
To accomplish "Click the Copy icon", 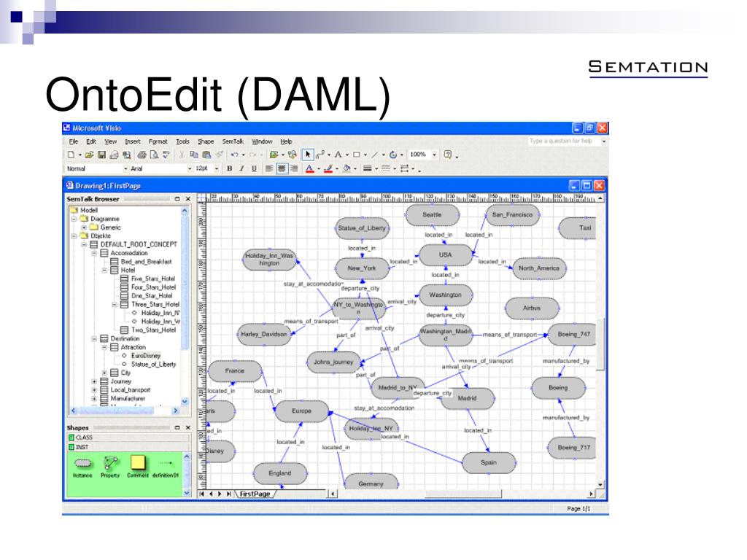I will coord(194,155).
